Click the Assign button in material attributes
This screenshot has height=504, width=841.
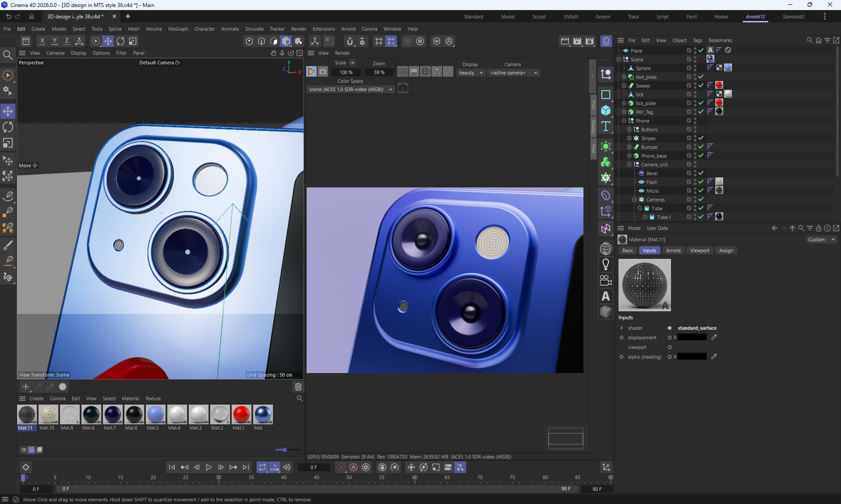[x=725, y=250]
